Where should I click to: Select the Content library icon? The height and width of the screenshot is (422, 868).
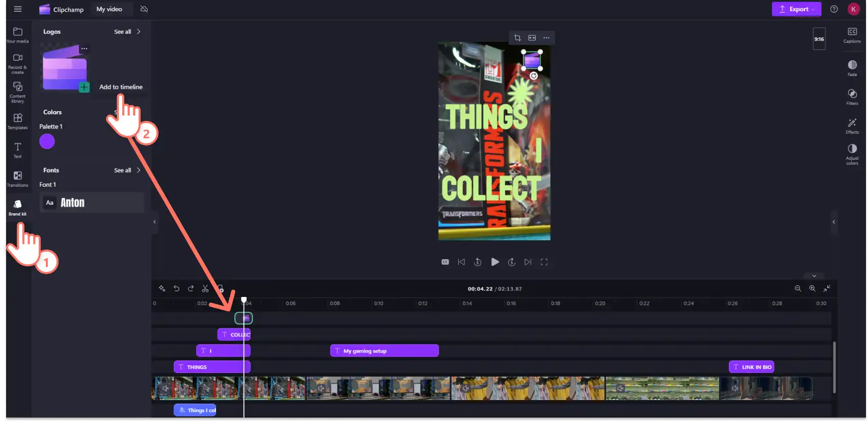pos(17,92)
